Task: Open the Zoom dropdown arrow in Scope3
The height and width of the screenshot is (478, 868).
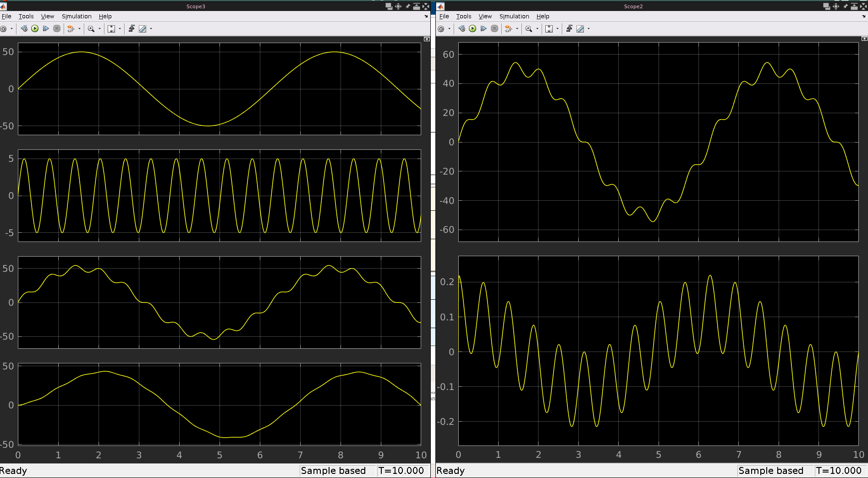Action: (99, 28)
